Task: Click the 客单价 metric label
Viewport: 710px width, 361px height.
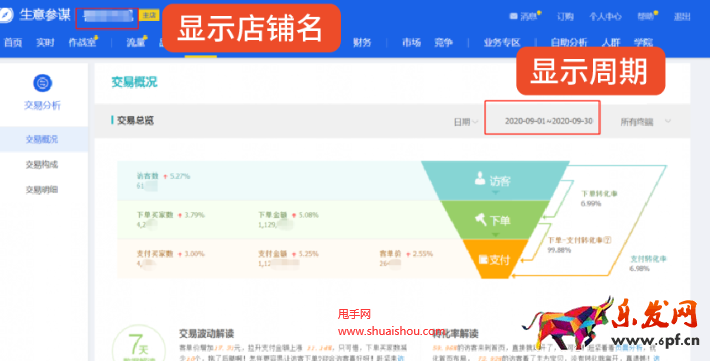Action: [390, 254]
